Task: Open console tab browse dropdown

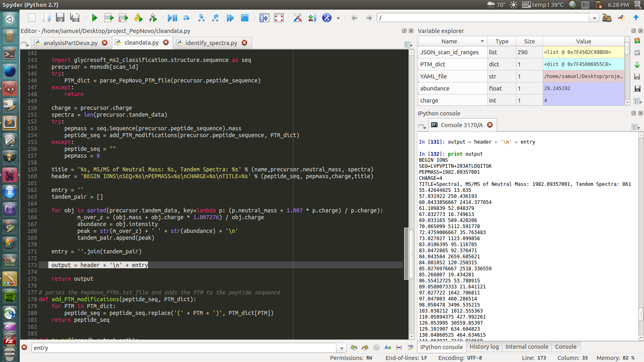Action: [422, 126]
